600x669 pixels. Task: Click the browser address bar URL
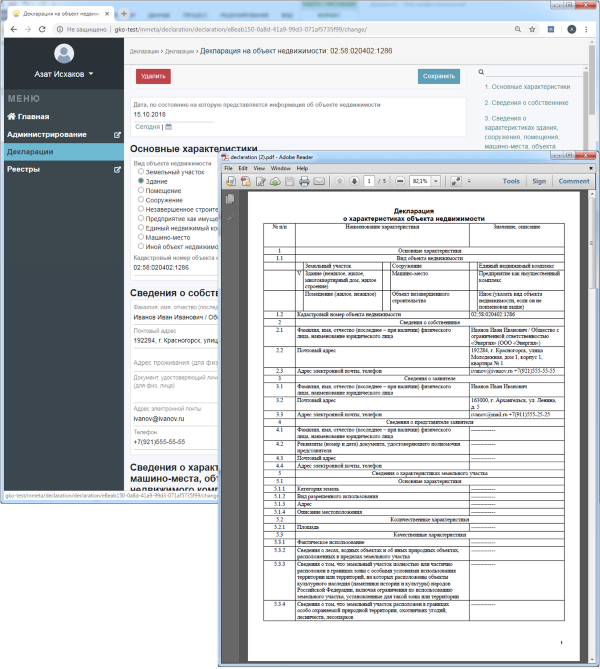[x=240, y=29]
